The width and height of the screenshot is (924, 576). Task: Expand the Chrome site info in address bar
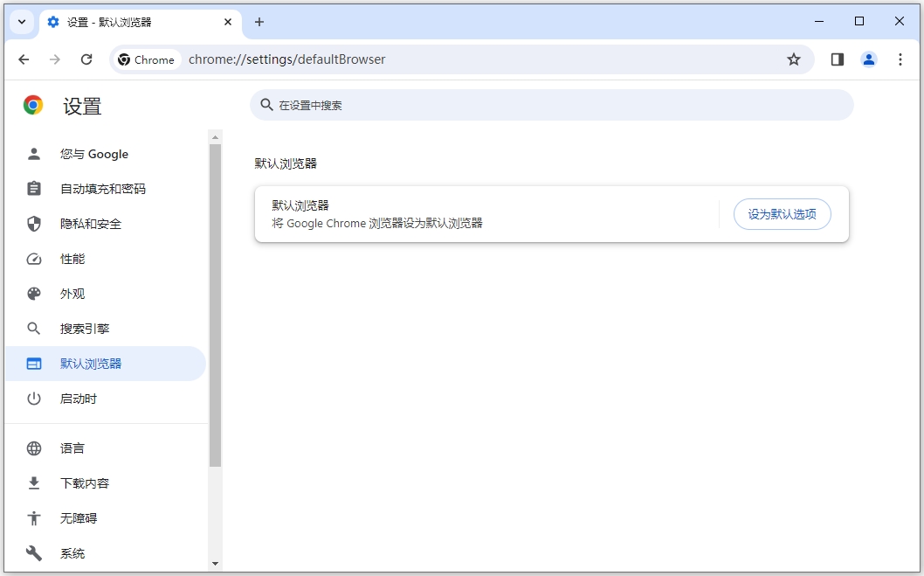point(146,59)
